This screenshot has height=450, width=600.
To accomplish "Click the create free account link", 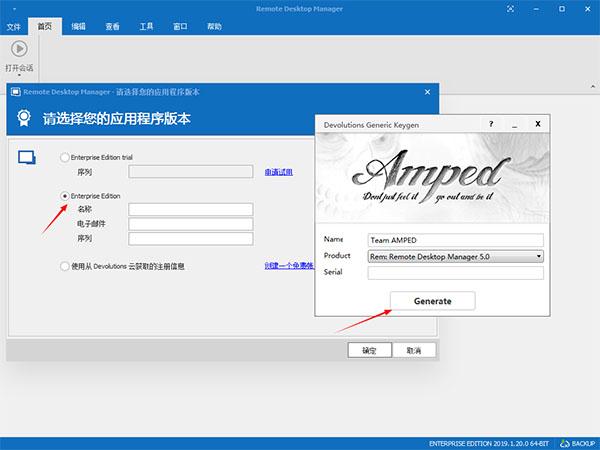I will click(x=289, y=266).
